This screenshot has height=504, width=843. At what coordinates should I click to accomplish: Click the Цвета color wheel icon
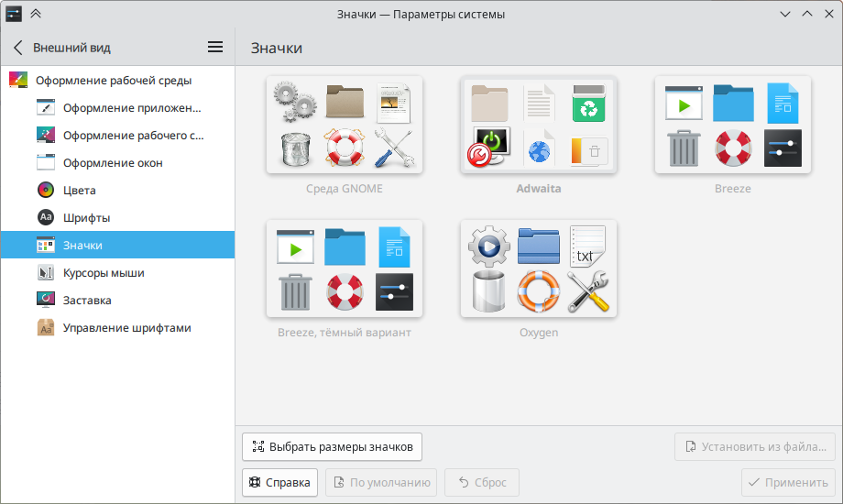tap(46, 190)
